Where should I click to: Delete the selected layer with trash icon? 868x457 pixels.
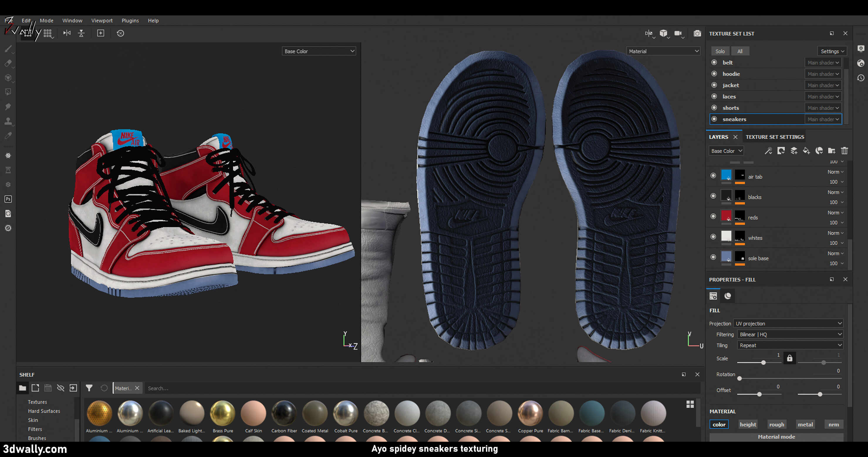tap(845, 151)
